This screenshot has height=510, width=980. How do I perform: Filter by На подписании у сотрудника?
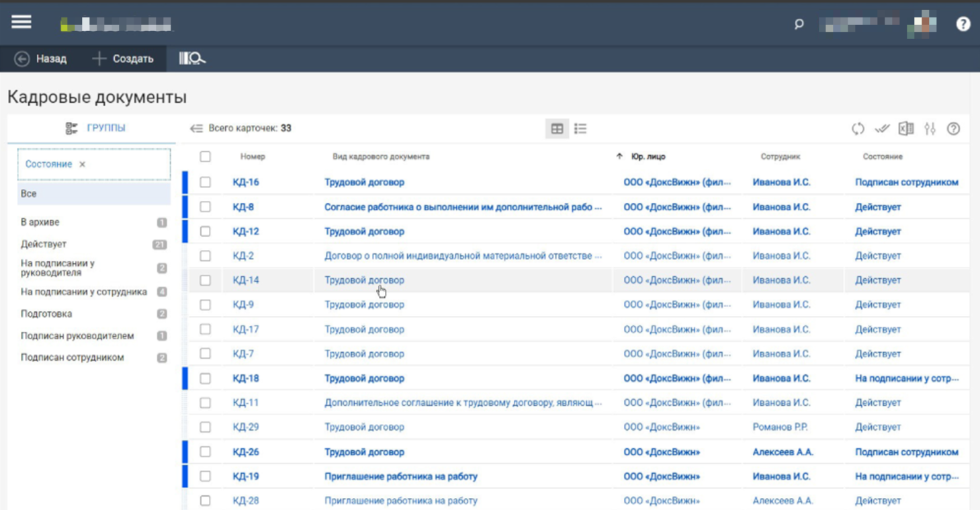pos(93,292)
